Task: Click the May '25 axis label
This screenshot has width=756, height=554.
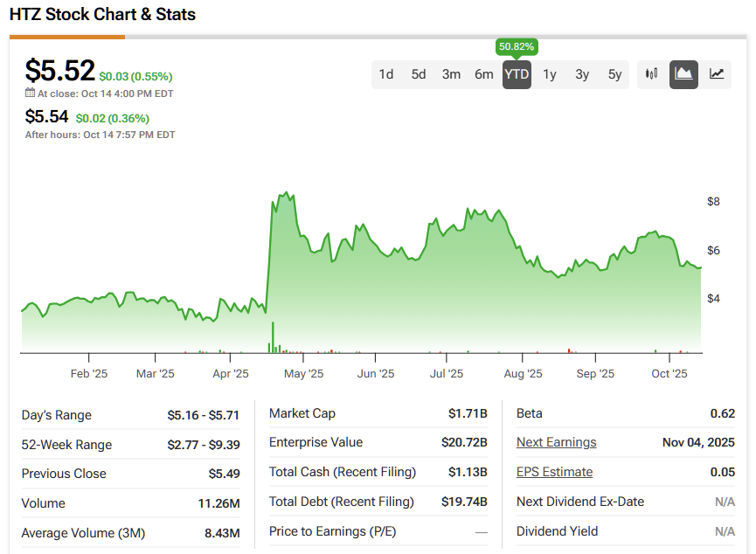Action: 303,373
